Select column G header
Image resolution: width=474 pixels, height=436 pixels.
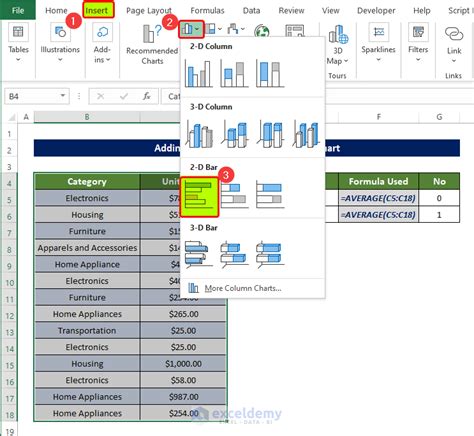click(439, 117)
